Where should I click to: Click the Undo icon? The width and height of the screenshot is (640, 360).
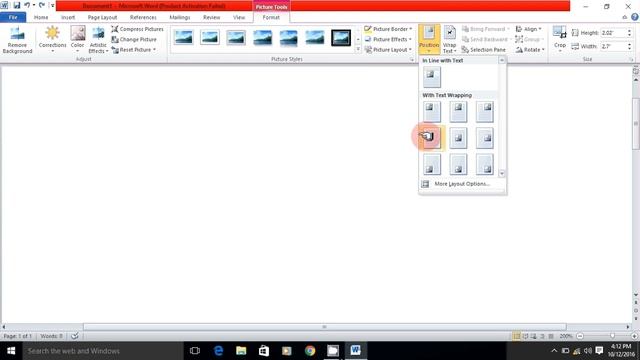point(27,5)
